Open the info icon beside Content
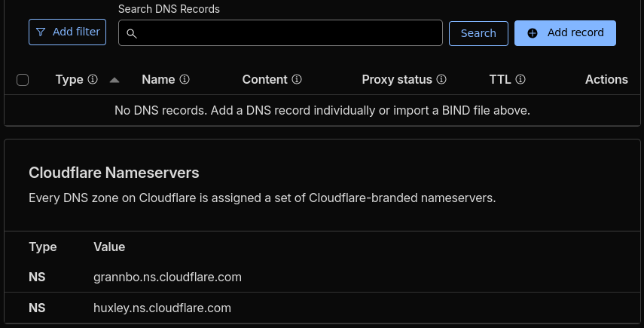The height and width of the screenshot is (328, 644). pyautogui.click(x=297, y=79)
